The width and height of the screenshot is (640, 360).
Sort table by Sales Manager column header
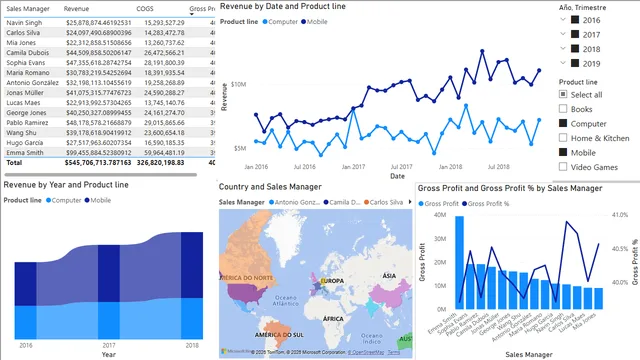click(x=28, y=9)
